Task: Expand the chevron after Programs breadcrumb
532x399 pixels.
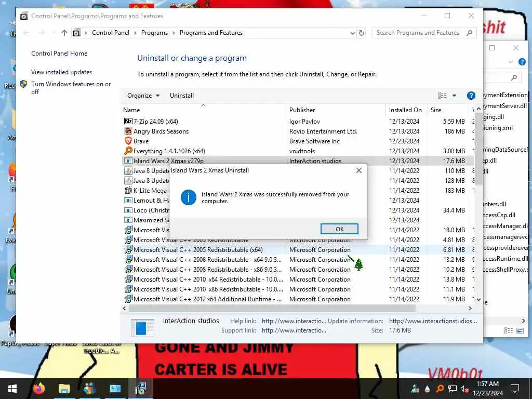Action: pos(174,33)
